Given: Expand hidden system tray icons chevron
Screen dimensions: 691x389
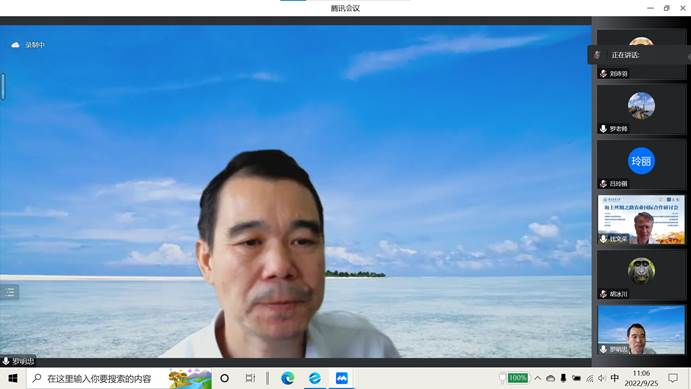Looking at the screenshot, I should 538,378.
